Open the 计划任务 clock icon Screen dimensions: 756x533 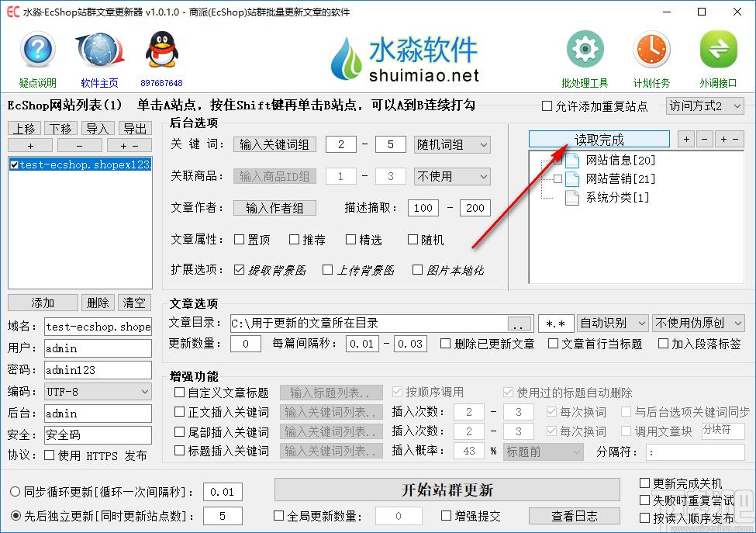(x=651, y=49)
